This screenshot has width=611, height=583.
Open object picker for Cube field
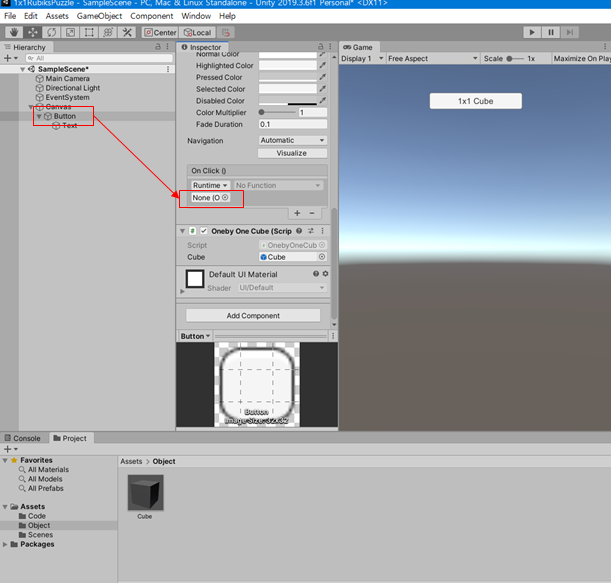[x=322, y=257]
